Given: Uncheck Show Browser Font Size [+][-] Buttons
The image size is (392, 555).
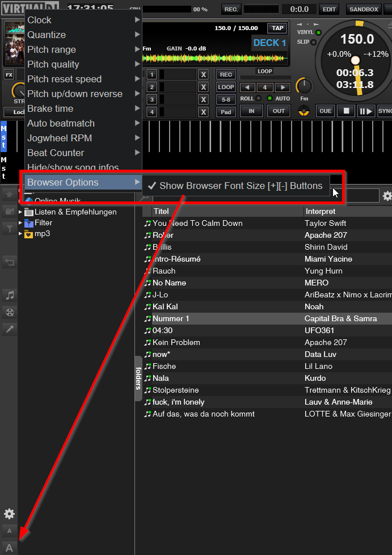Looking at the screenshot, I should pyautogui.click(x=236, y=186).
